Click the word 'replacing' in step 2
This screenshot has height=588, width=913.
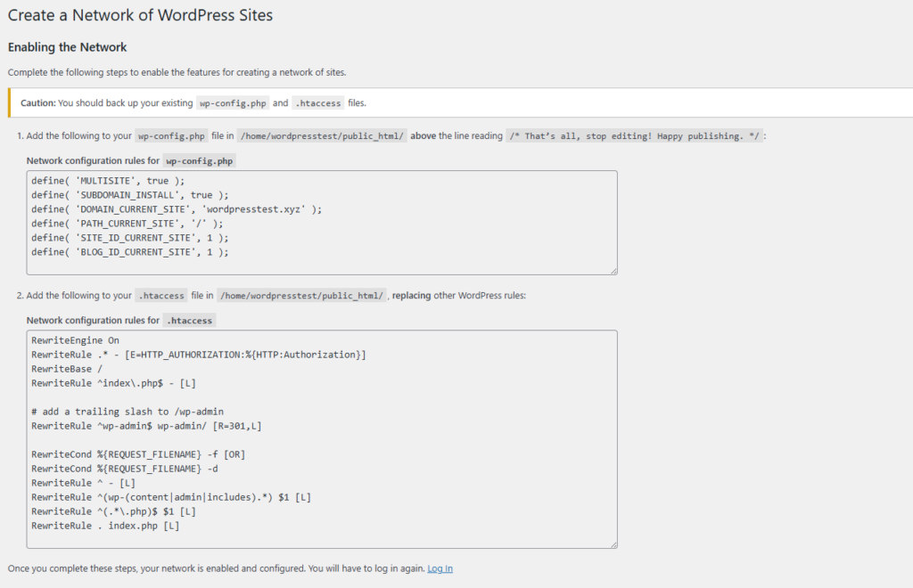412,296
